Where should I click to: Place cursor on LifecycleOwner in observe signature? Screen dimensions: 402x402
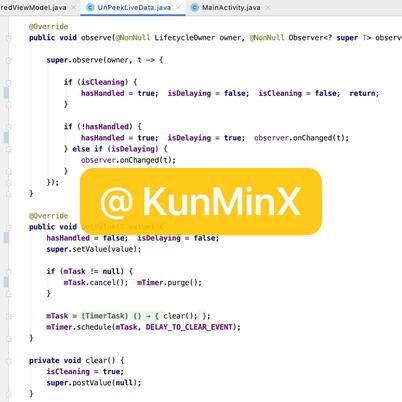184,38
